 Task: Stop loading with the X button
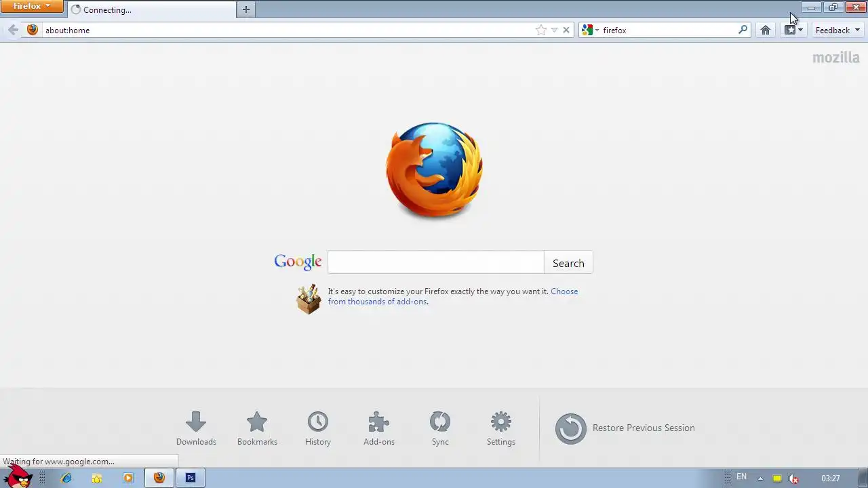coord(566,30)
